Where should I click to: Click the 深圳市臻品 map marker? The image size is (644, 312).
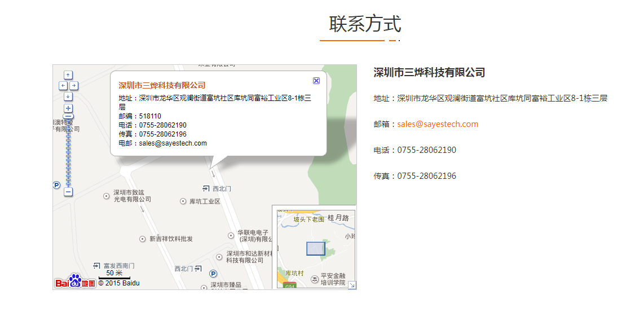(x=204, y=287)
